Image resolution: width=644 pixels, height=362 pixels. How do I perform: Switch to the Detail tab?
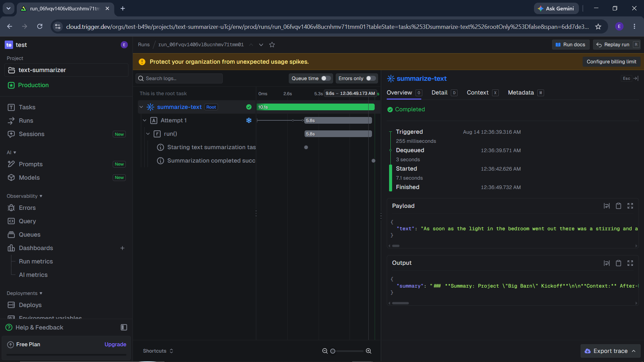click(x=444, y=93)
